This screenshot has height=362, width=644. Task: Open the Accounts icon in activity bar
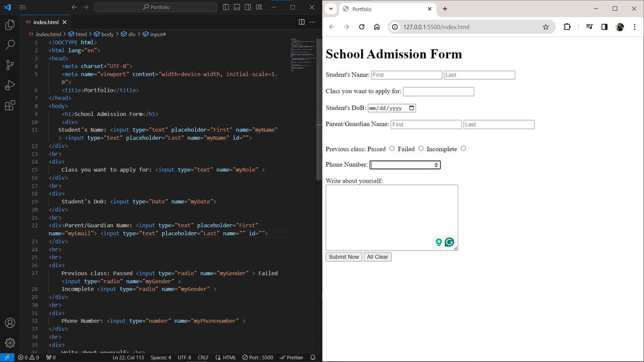(10, 323)
